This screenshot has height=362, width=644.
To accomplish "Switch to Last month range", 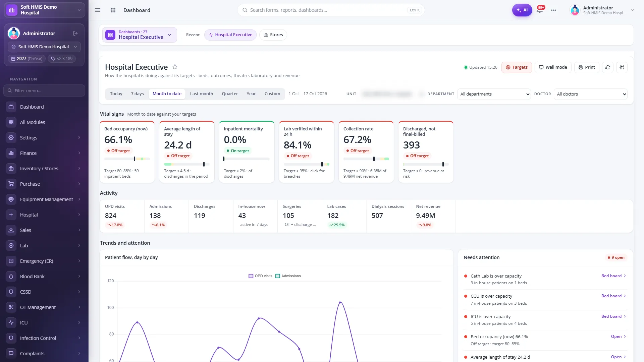I will click(202, 94).
